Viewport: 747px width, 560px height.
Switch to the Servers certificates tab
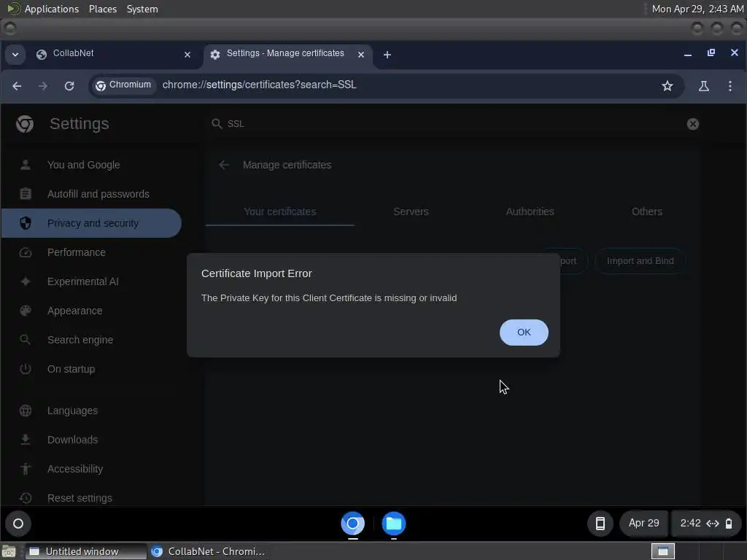click(x=411, y=211)
